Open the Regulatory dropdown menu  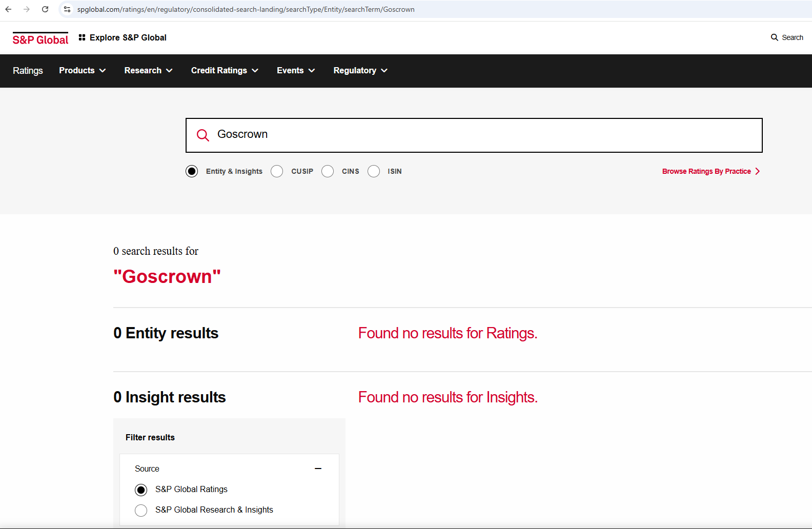point(360,70)
